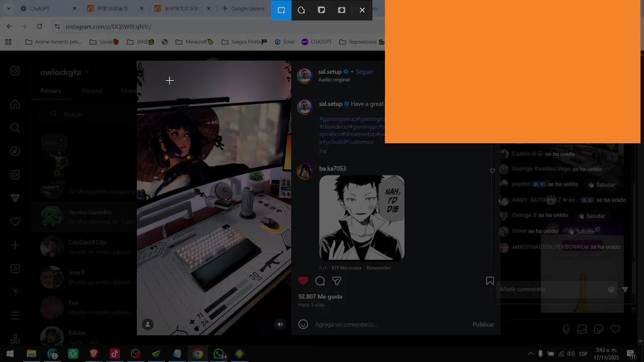
Task: Click the microphone icon below live chat
Action: (x=566, y=329)
